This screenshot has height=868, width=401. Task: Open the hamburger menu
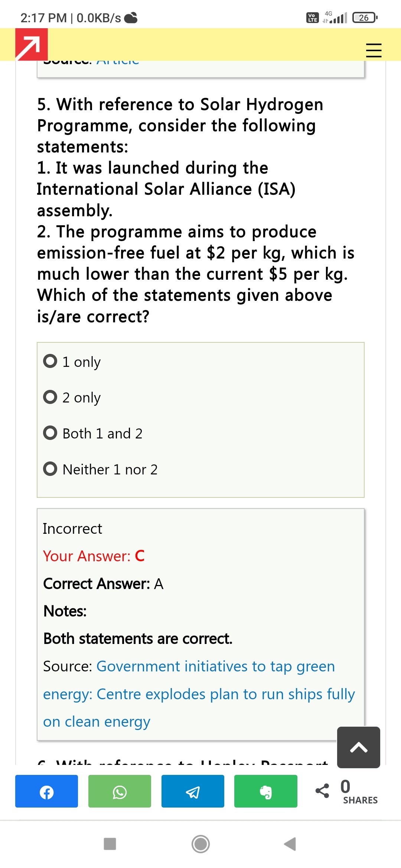[374, 50]
